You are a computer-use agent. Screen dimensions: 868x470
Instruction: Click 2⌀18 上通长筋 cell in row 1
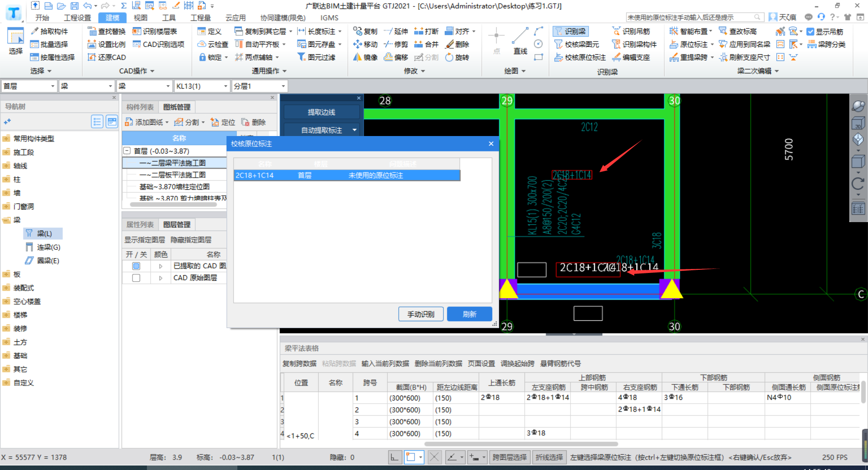502,397
